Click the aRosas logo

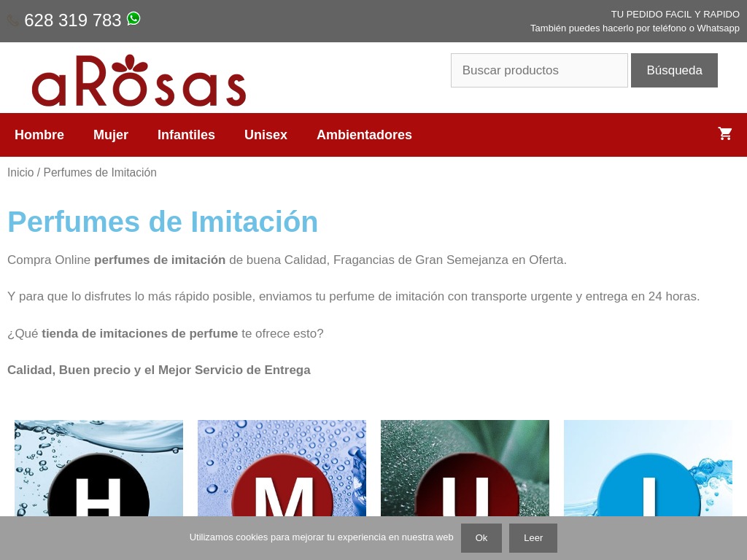tap(139, 79)
